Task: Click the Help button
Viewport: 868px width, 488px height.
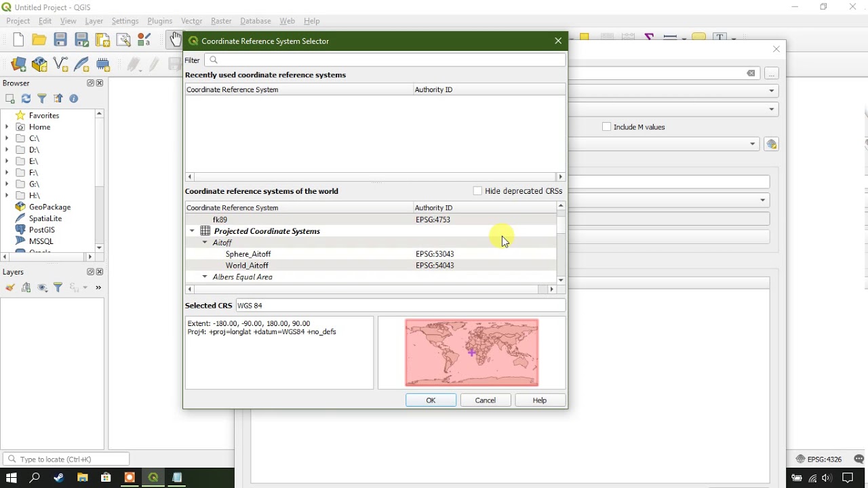Action: pyautogui.click(x=540, y=401)
